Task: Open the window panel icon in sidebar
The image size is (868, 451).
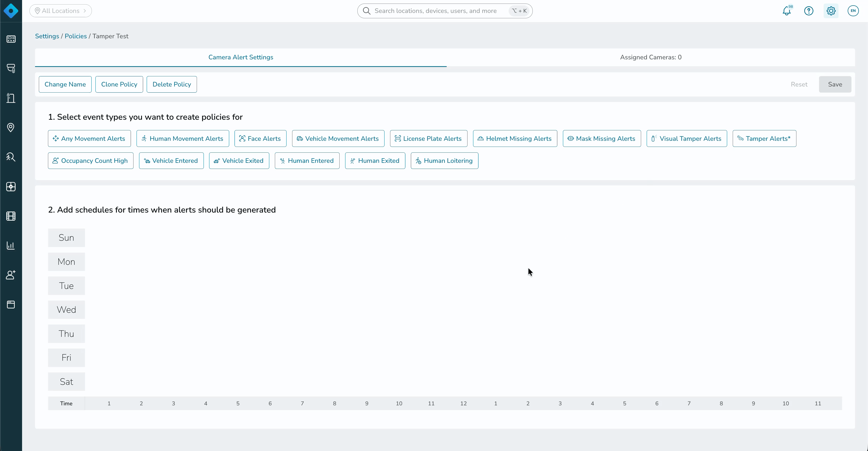Action: click(11, 304)
